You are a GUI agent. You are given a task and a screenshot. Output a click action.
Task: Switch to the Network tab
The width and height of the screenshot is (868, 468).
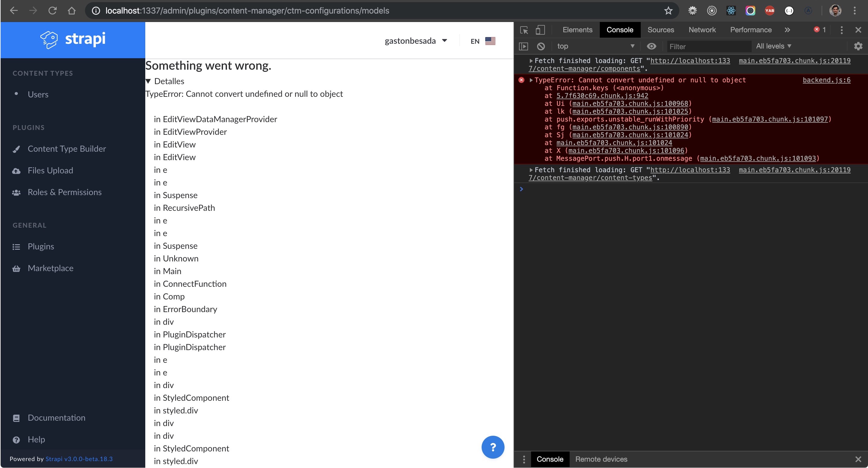702,30
